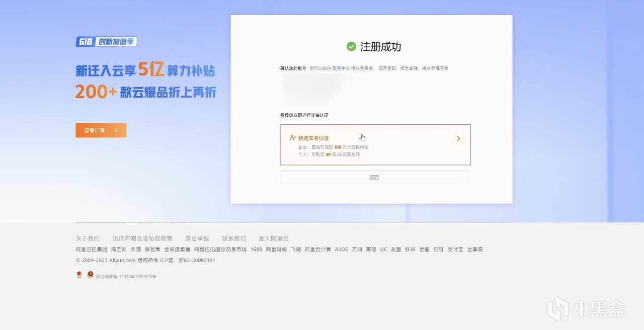Image resolution: width=644 pixels, height=330 pixels.
Task: Open 钉钉 footer link
Action: point(439,250)
